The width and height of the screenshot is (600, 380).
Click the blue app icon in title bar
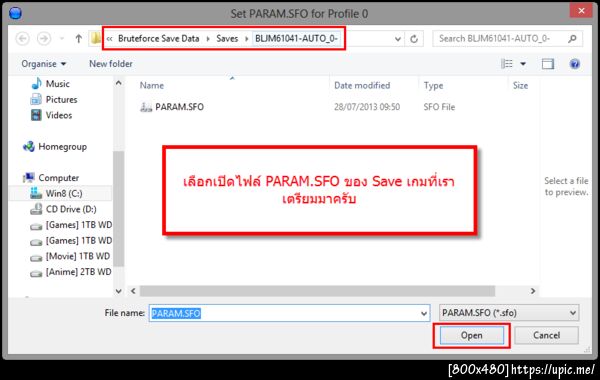pos(15,13)
